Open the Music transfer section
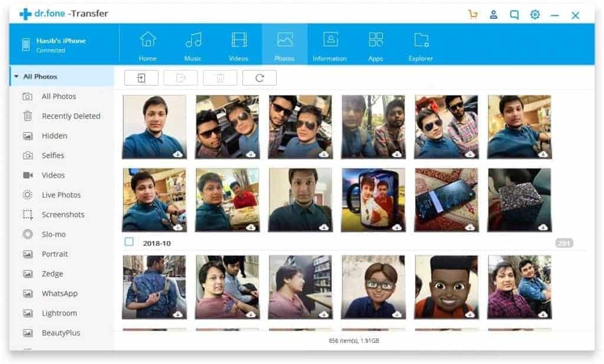The image size is (604, 364). click(x=193, y=44)
